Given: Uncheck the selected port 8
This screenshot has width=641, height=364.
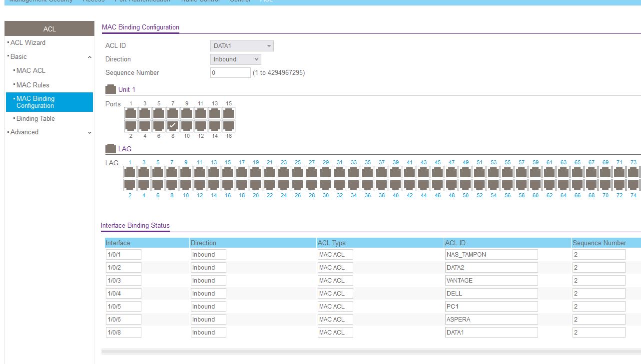Looking at the screenshot, I should (x=173, y=126).
